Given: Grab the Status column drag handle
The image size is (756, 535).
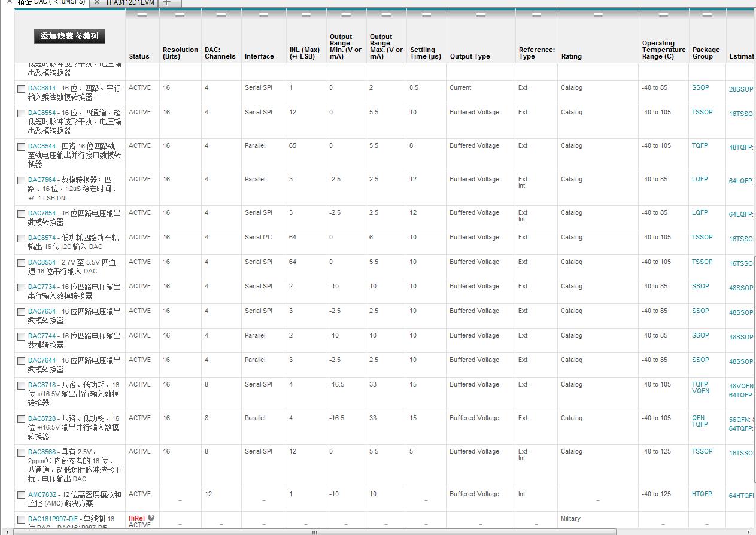Looking at the screenshot, I should coord(142,14).
